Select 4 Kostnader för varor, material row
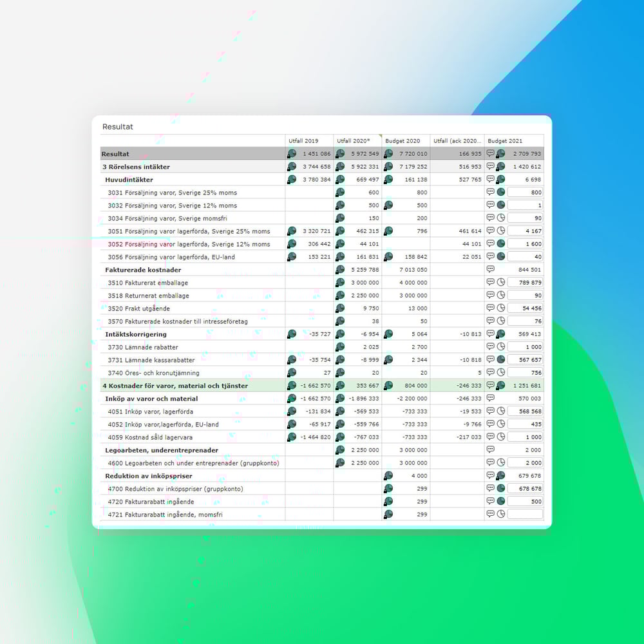This screenshot has height=644, width=644. tap(175, 386)
